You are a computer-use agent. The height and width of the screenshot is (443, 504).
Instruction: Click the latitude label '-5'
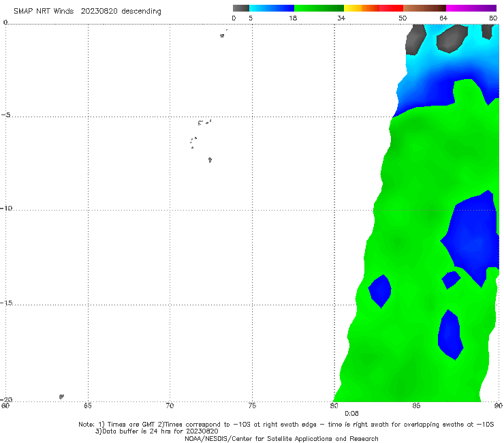pos(6,115)
